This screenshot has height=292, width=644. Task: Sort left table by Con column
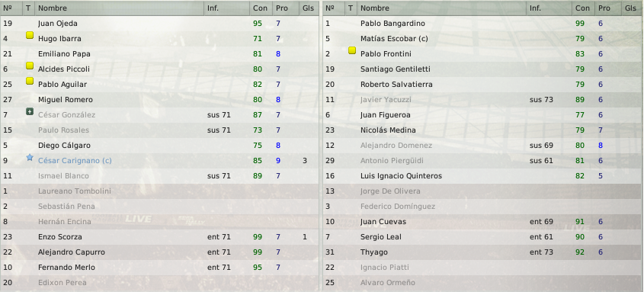pyautogui.click(x=261, y=8)
